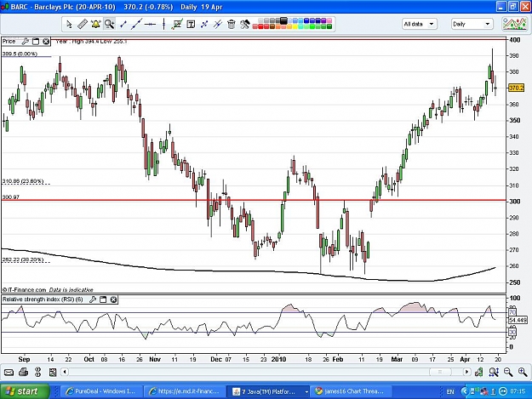Click the 300.97 horizontal line label
532x399 pixels.
tap(11, 197)
